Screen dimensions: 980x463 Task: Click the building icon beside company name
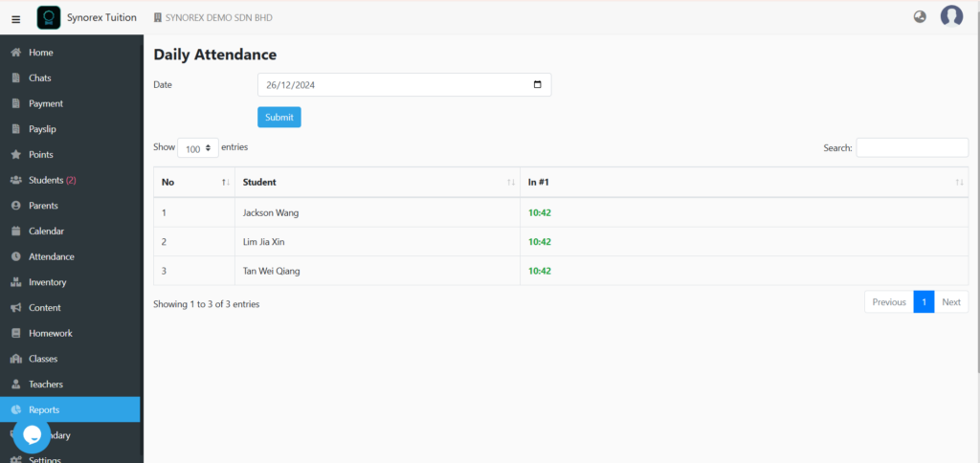(158, 17)
